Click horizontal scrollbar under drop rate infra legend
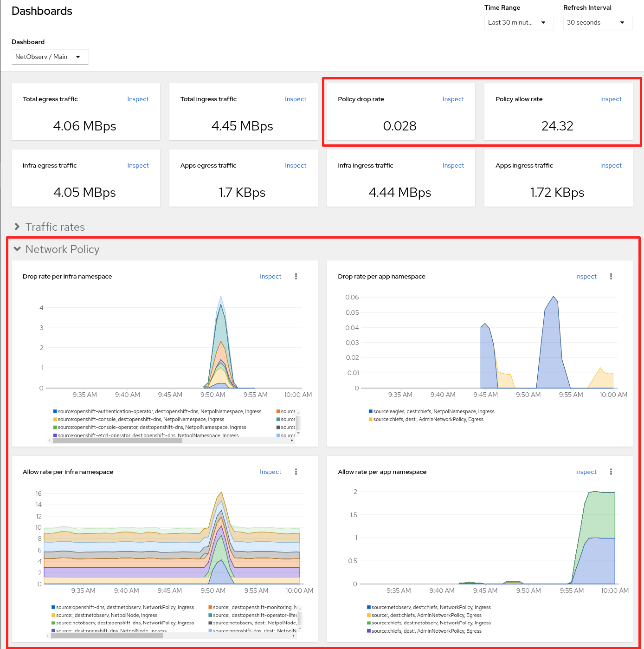This screenshot has width=644, height=649. coord(117,440)
